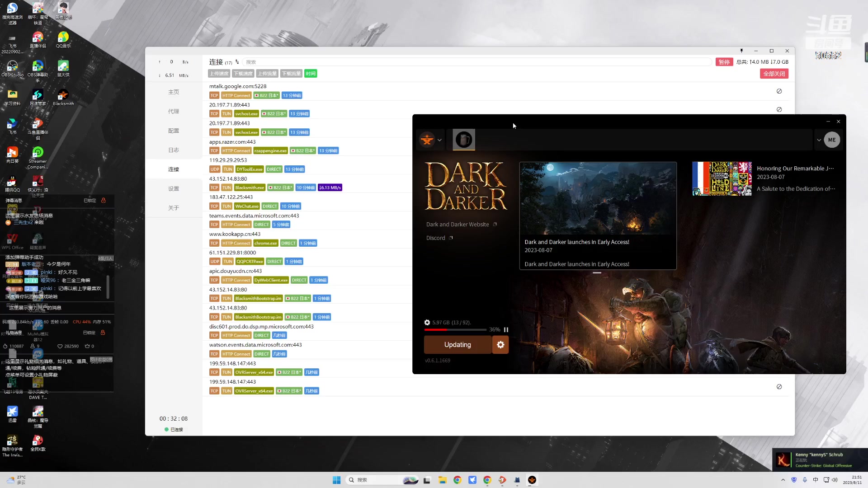This screenshot has width=868, height=488.
Task: Close the mtalk.google.com:5228 connection
Action: pos(779,91)
